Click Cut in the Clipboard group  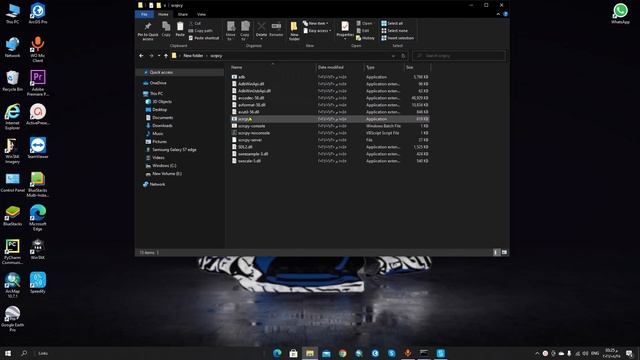coord(195,24)
